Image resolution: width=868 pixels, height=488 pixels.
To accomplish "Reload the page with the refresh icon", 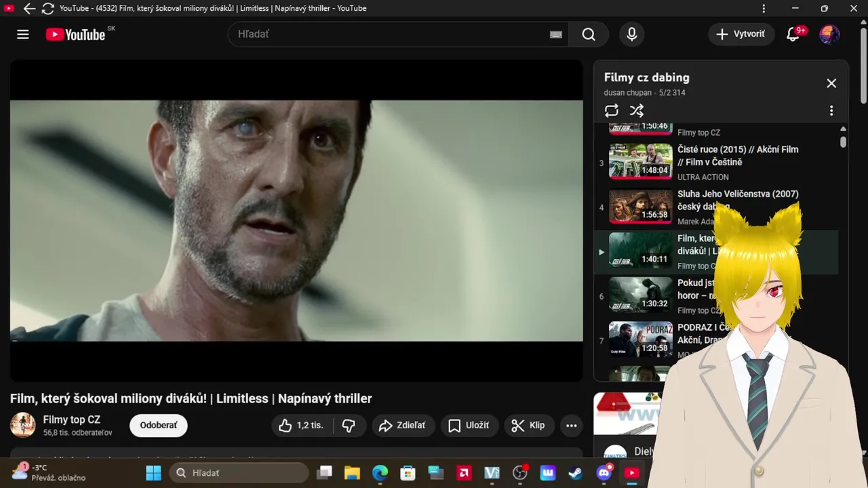I will click(48, 8).
